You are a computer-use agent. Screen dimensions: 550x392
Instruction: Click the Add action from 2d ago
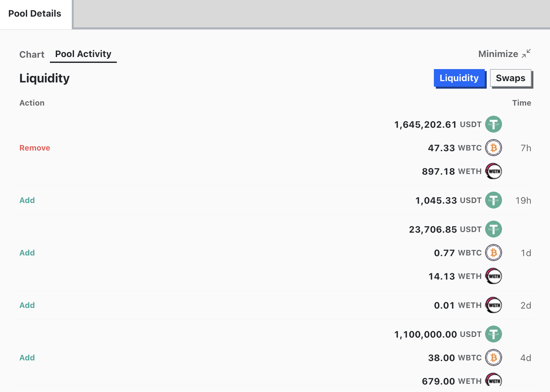coord(27,305)
